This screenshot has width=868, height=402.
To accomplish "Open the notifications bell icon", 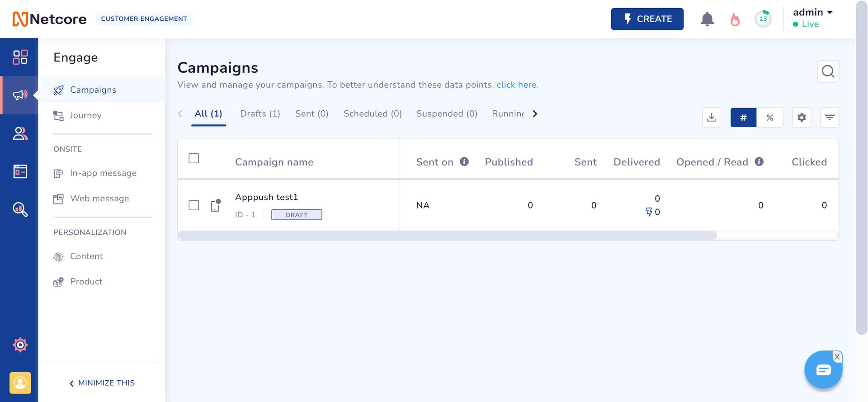I will point(707,19).
